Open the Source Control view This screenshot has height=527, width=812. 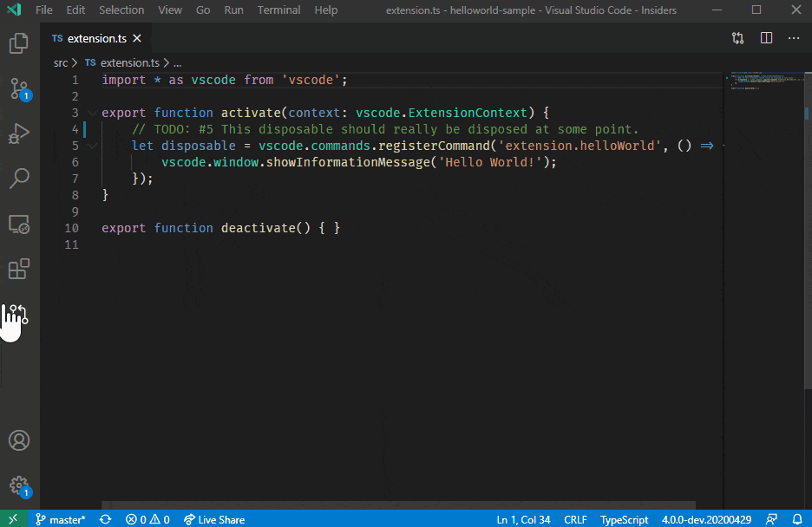point(19,88)
